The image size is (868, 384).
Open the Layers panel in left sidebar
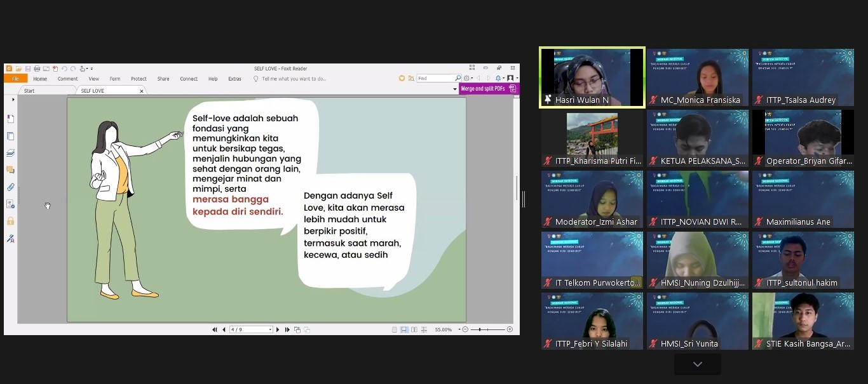[x=10, y=153]
